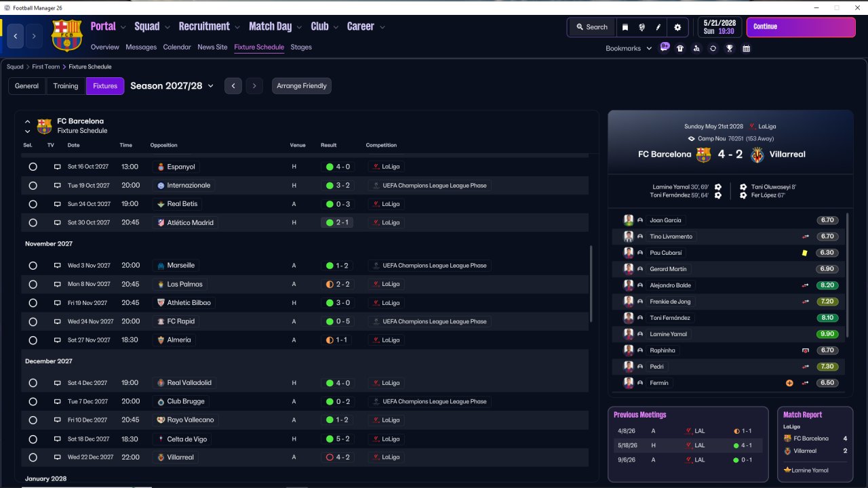Open the Overview sub-tab
This screenshot has width=868, height=488.
pyautogui.click(x=105, y=47)
